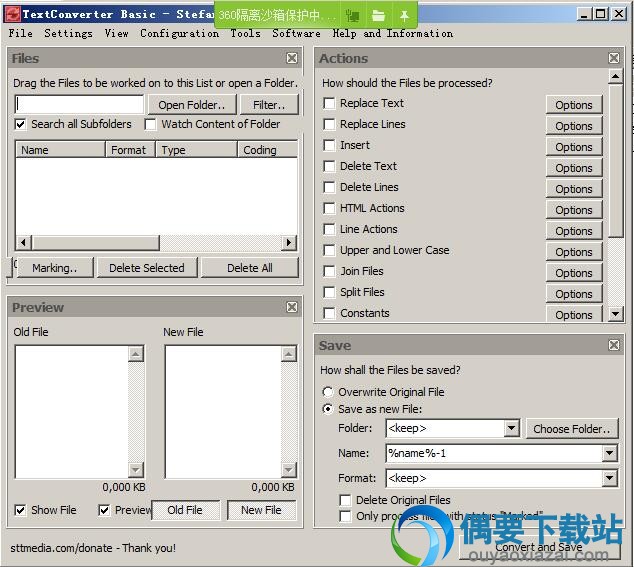This screenshot has width=634, height=567.
Task: Open Options for Join Files
Action: [574, 273]
